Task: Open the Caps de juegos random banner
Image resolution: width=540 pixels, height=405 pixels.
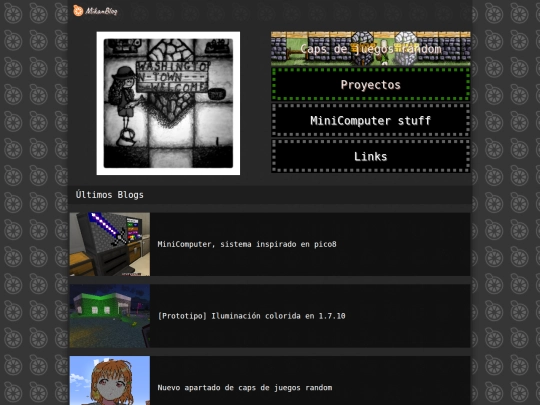Action: click(x=371, y=49)
